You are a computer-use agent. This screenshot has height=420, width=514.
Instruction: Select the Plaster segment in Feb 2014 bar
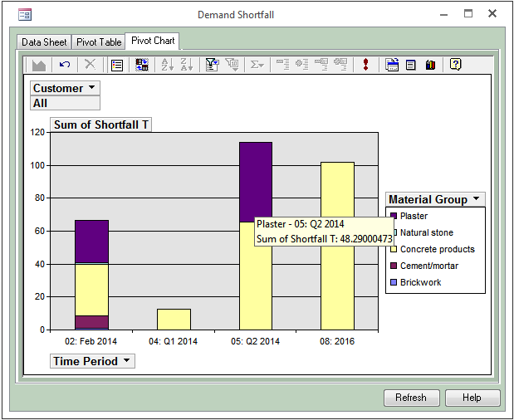pos(92,242)
